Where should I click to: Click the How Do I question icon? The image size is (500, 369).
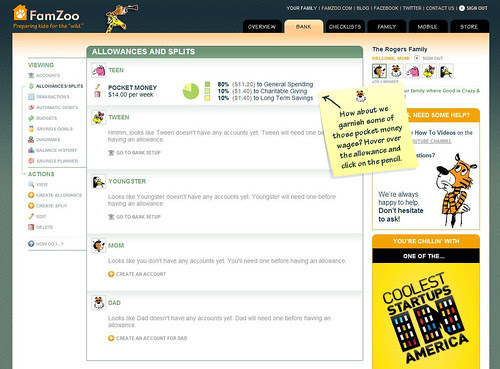tap(31, 244)
